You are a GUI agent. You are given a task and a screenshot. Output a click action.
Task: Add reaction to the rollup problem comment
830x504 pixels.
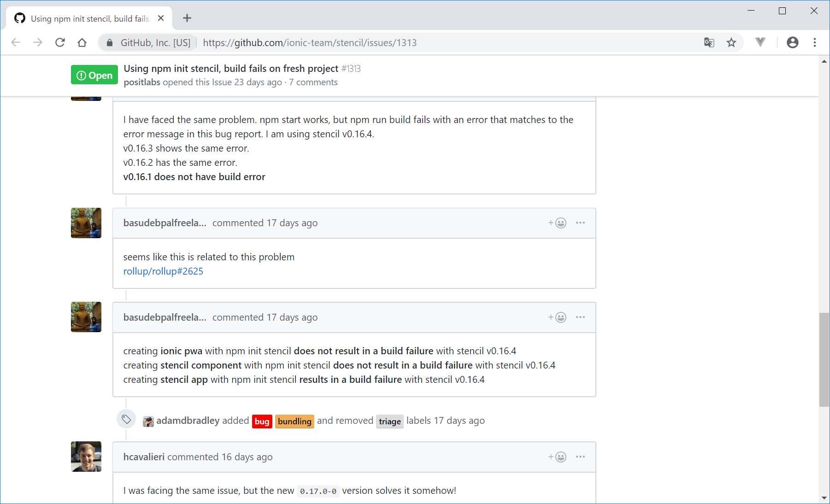[557, 223]
